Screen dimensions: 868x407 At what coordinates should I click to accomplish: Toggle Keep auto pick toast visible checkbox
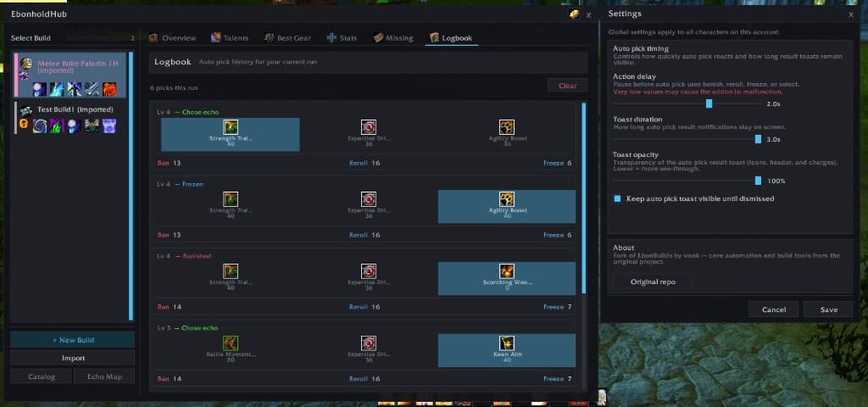click(x=617, y=198)
